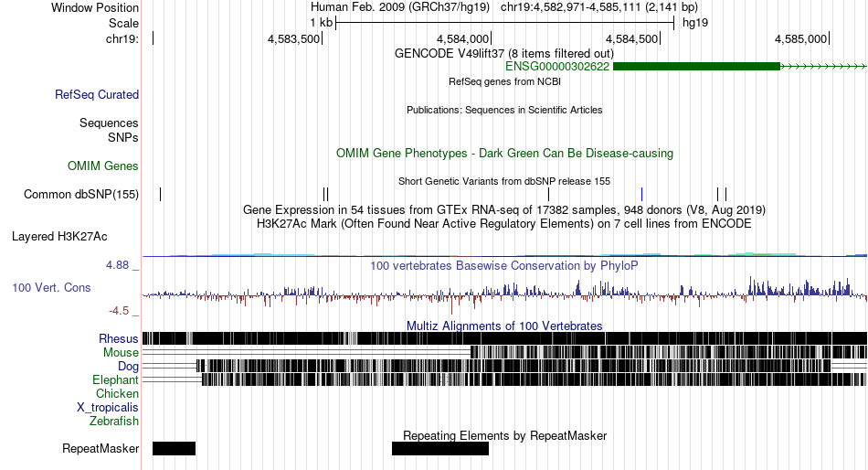Screen dimensions: 868x470
Task: Click the 4,584,500 ruler position
Action: tap(631, 38)
